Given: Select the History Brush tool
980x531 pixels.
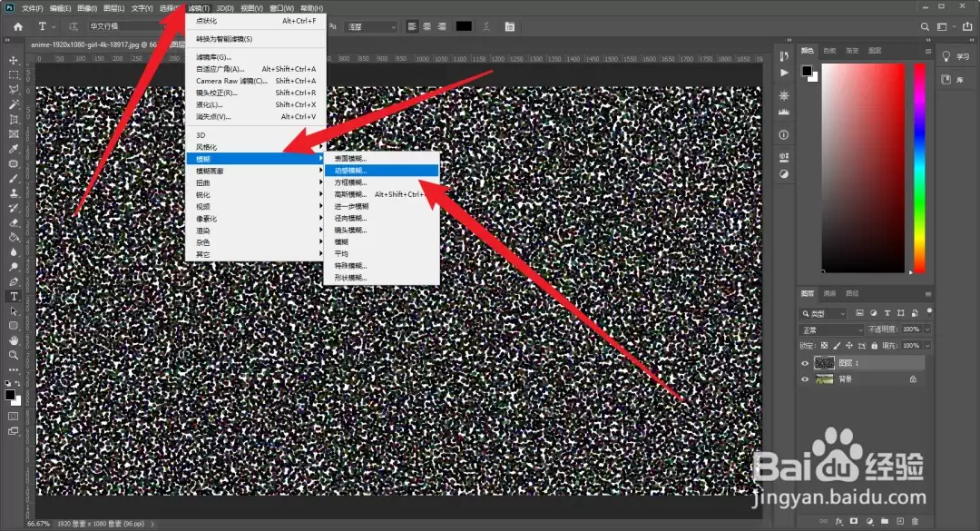Looking at the screenshot, I should click(13, 208).
